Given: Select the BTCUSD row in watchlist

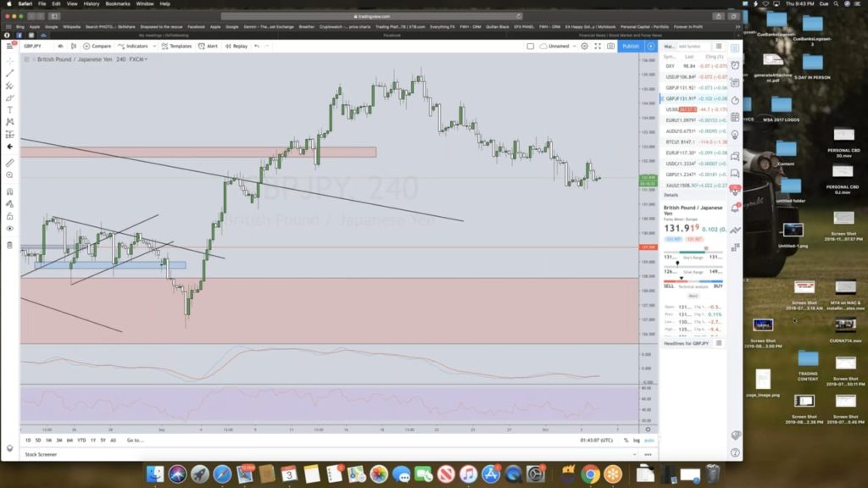Looking at the screenshot, I should tap(694, 142).
